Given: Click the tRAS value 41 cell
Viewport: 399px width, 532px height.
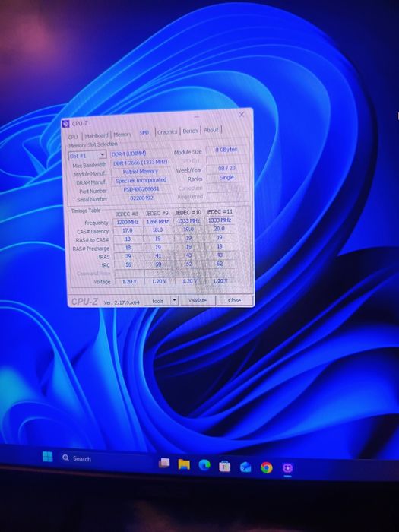Looking at the screenshot, I should coord(158,256).
